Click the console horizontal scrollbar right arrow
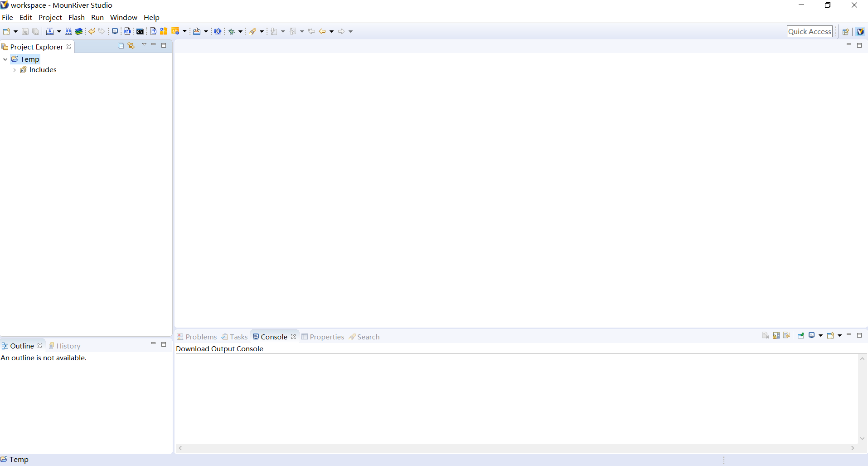868x466 pixels. click(x=853, y=448)
